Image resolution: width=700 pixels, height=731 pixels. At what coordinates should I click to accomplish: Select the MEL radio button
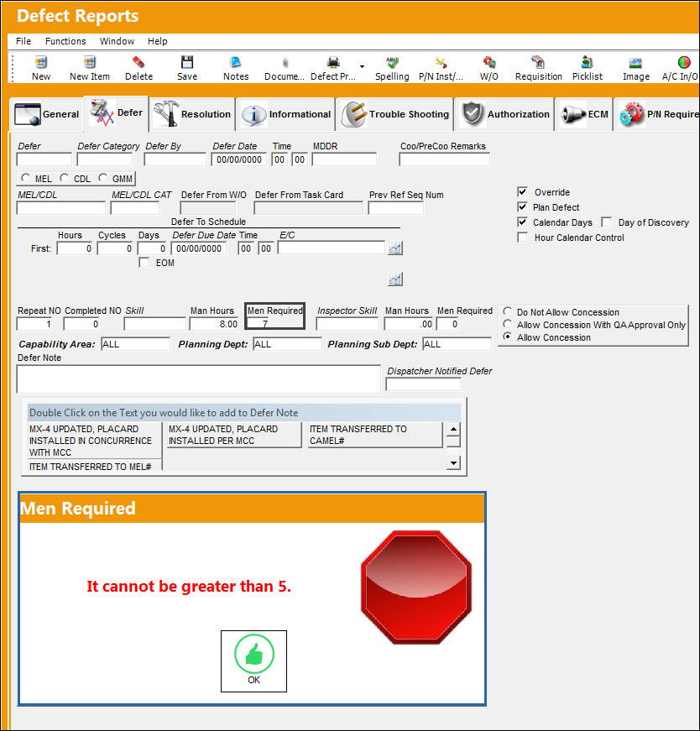(25, 178)
